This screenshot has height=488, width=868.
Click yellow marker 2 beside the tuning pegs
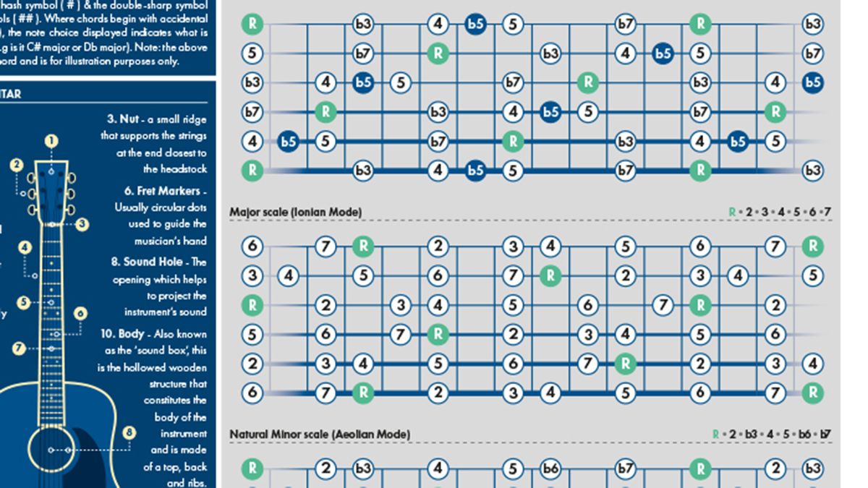tap(17, 165)
